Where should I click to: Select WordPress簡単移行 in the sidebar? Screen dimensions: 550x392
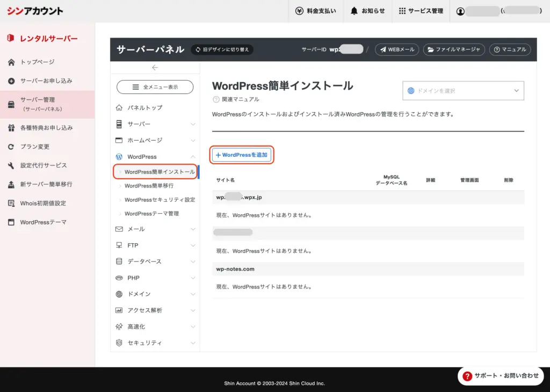[x=149, y=186]
